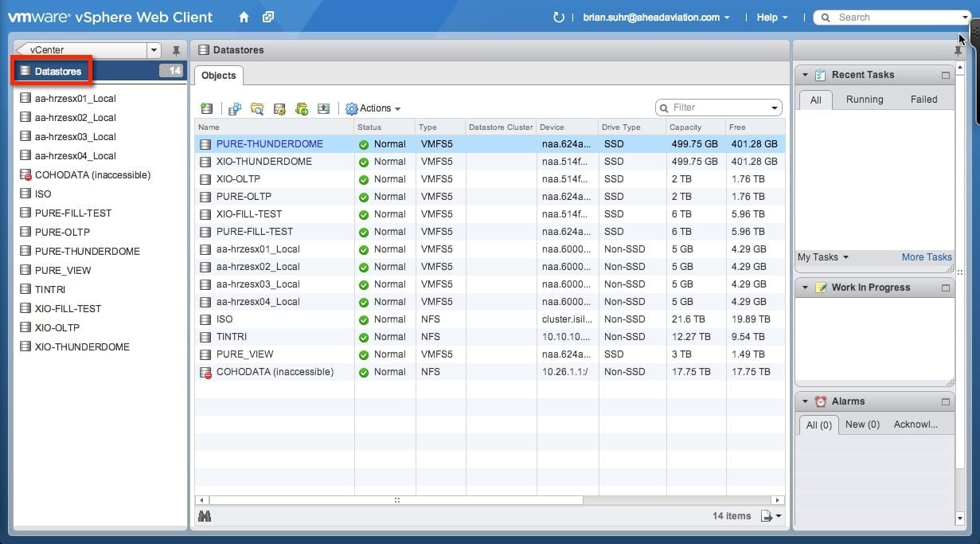Sort table by Name column header
The width and height of the screenshot is (980, 544).
coord(274,127)
